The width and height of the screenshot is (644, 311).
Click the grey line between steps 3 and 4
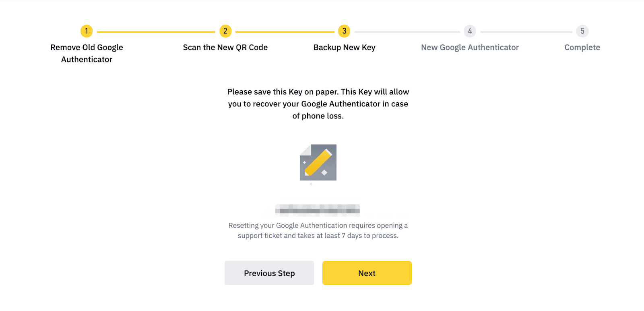[407, 32]
